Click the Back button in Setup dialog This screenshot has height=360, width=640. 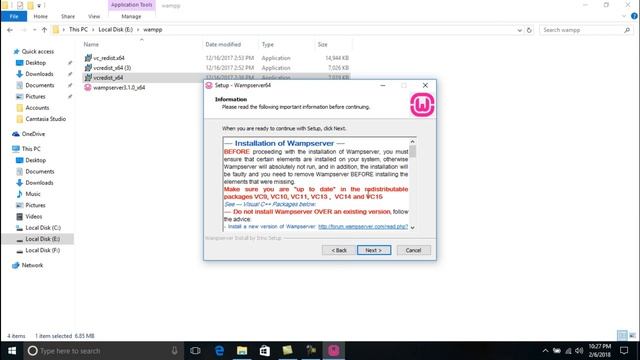pyautogui.click(x=338, y=250)
